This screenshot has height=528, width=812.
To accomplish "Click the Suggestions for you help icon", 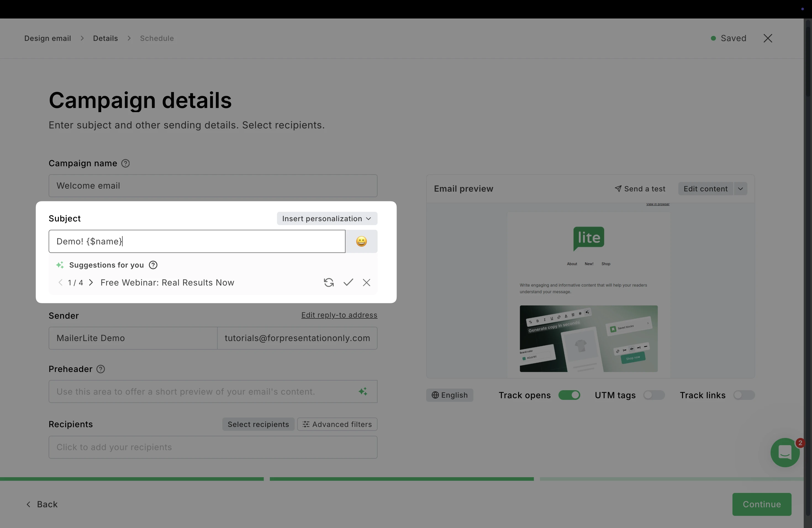I will [x=153, y=265].
